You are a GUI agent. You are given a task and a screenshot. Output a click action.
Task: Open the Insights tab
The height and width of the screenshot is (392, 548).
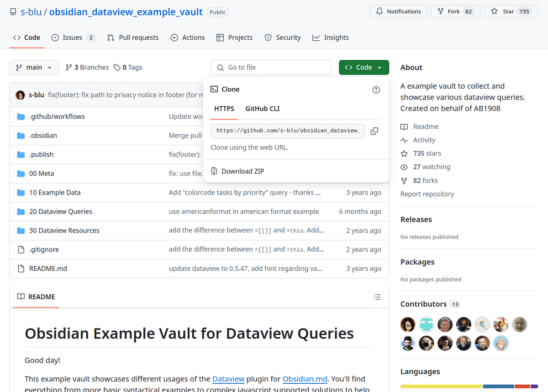[x=331, y=37]
